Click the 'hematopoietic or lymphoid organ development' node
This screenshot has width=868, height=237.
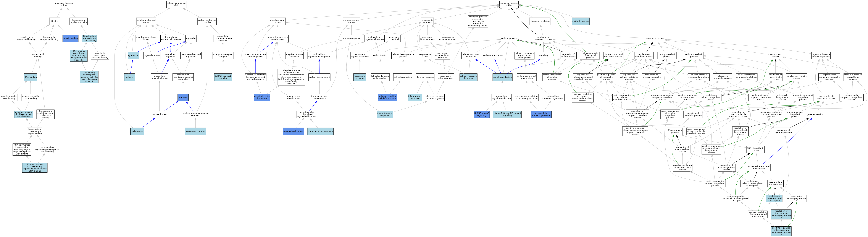click(x=307, y=114)
